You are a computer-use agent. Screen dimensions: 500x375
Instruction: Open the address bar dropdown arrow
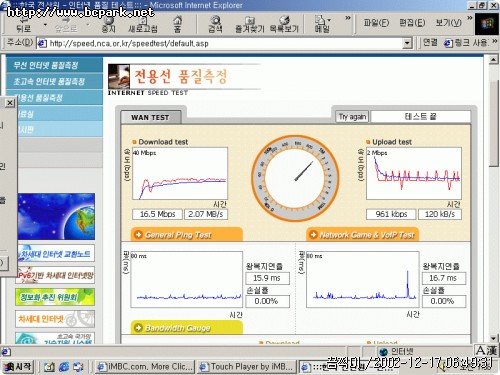tap(407, 43)
